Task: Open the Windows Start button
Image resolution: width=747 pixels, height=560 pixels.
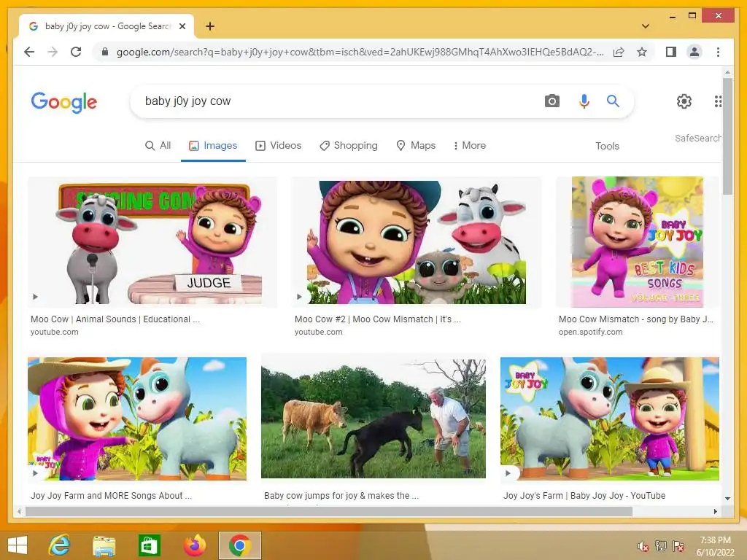Action: tap(18, 545)
